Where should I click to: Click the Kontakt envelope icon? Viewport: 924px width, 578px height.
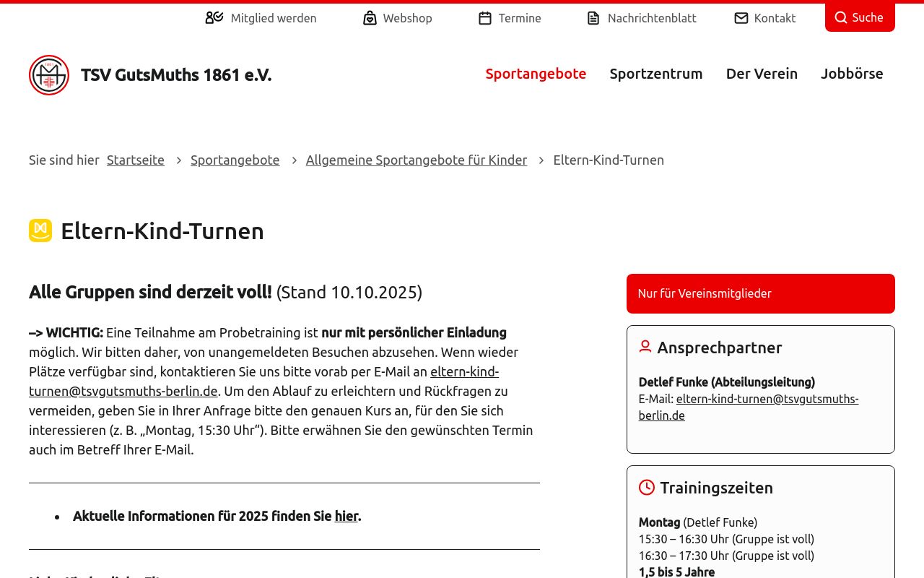coord(741,18)
